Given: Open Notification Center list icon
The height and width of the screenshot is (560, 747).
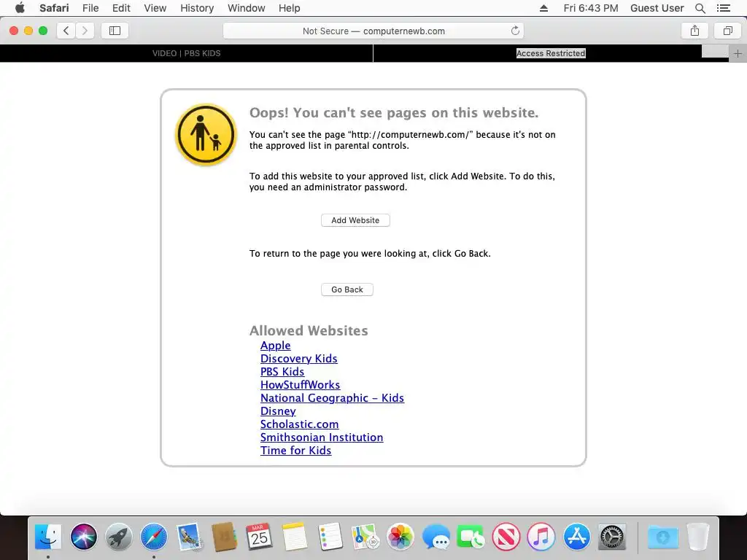Looking at the screenshot, I should (724, 8).
